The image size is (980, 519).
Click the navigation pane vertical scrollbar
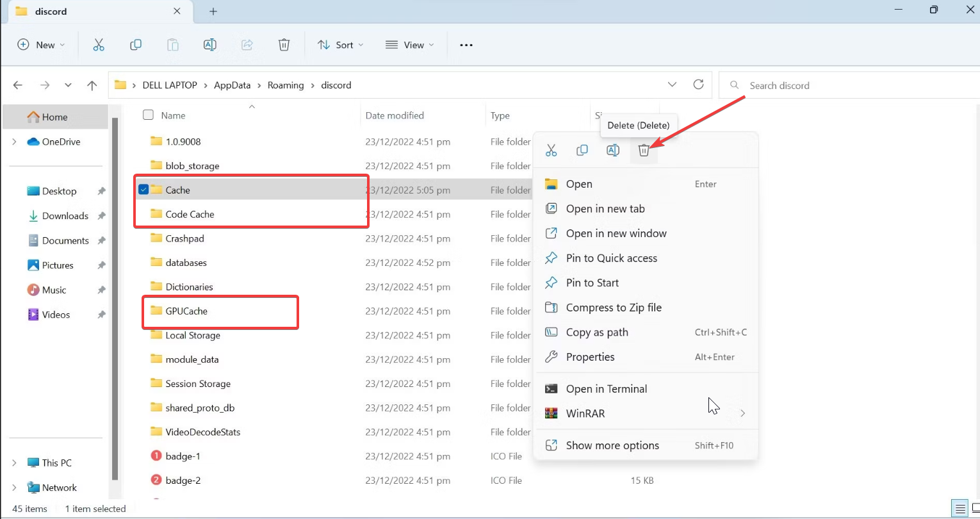[x=115, y=298]
